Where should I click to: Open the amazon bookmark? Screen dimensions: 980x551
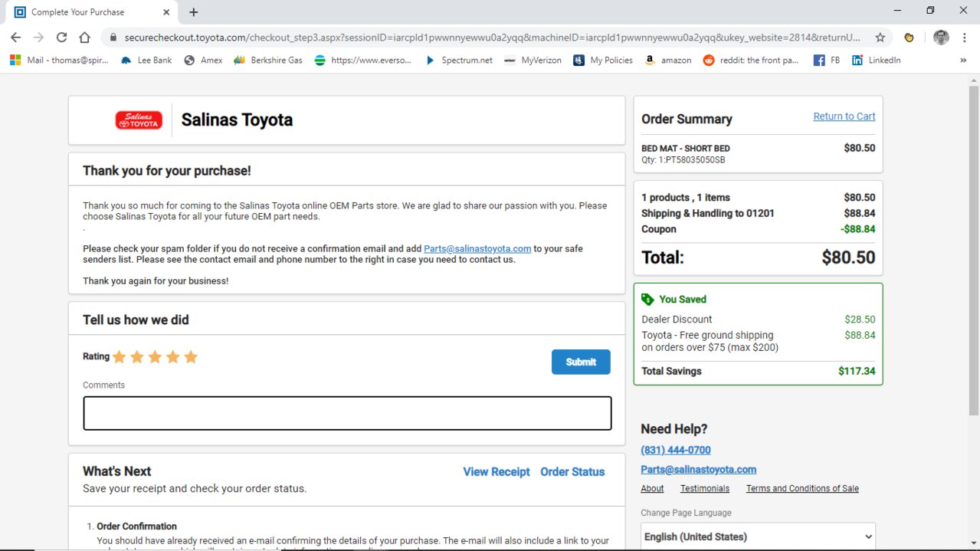click(x=668, y=60)
